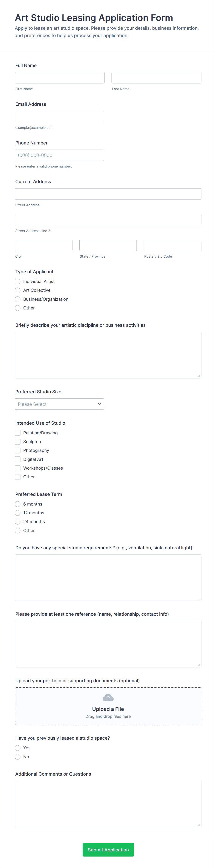Check the Workshops/Classes option

[x=18, y=468]
